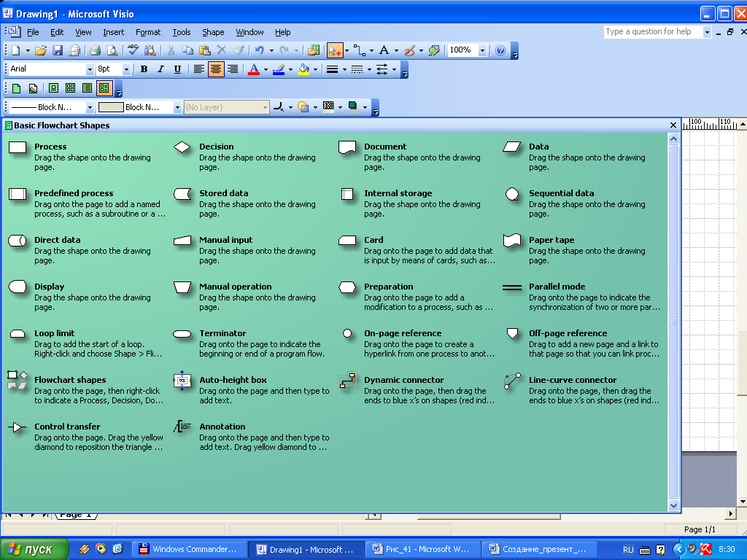747x560 pixels.
Task: Open the Edit menu
Action: coord(57,32)
